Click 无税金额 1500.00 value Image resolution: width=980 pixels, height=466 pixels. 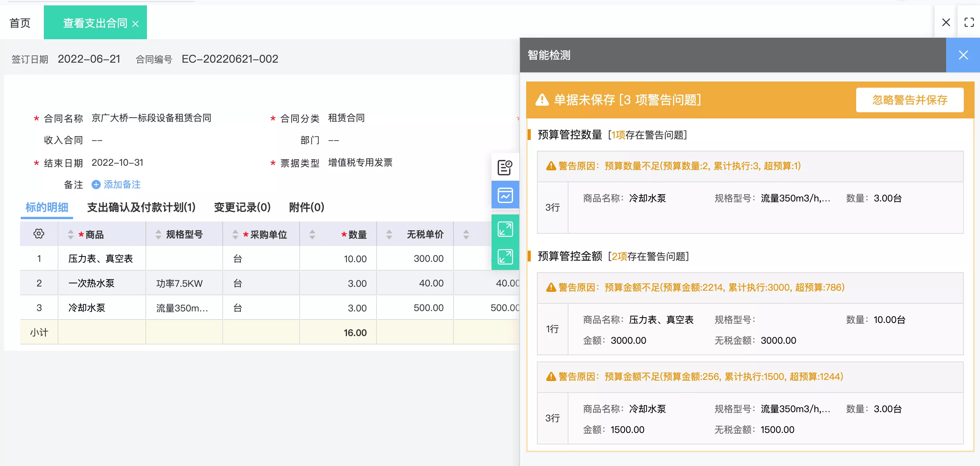[x=777, y=429]
